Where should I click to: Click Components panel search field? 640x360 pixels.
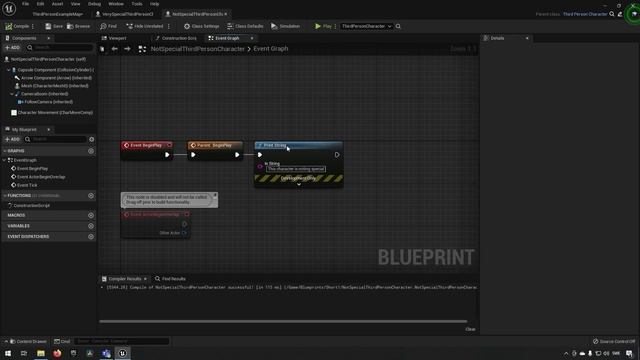point(60,48)
